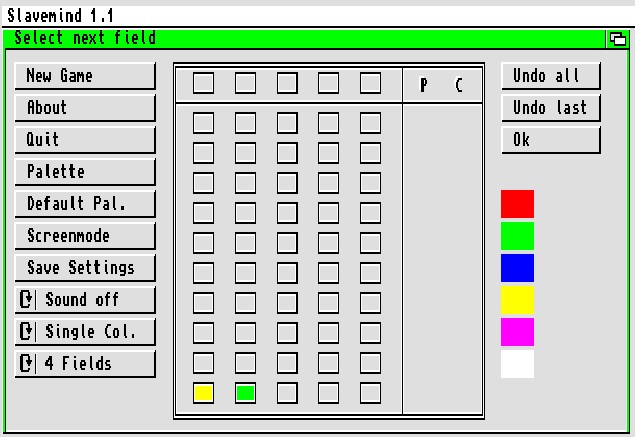Toggle the Single Col. cycle option

(85, 332)
